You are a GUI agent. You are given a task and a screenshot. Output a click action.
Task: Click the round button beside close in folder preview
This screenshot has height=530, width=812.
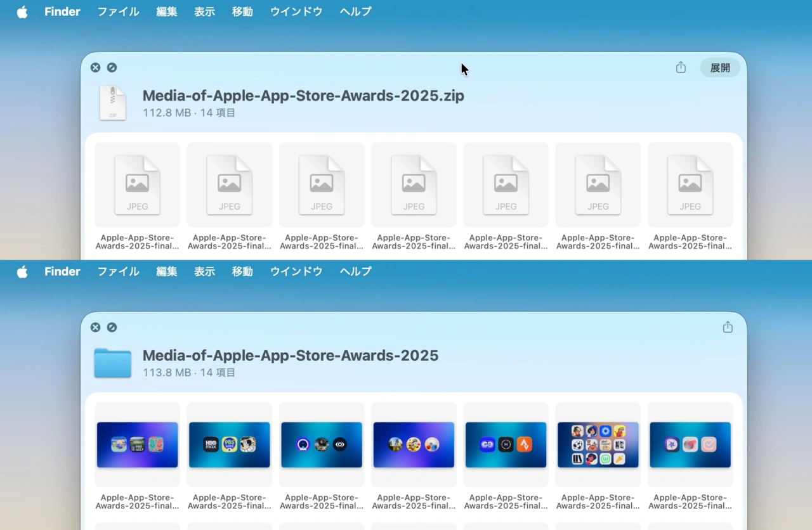pyautogui.click(x=112, y=327)
